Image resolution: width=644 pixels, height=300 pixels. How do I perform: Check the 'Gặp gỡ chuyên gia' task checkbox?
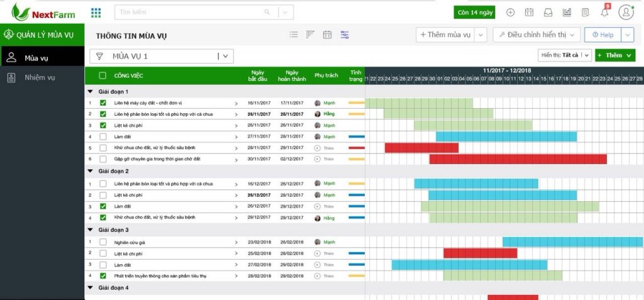point(103,159)
